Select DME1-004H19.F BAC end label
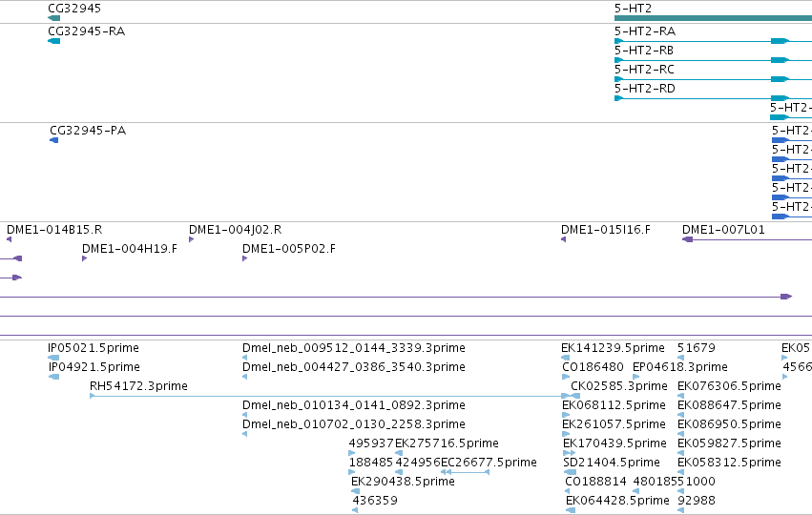This screenshot has width=812, height=515. (130, 249)
